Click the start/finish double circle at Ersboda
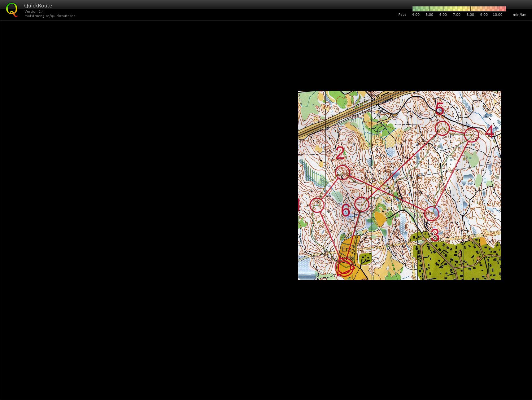This screenshot has height=400, width=532. point(345,267)
